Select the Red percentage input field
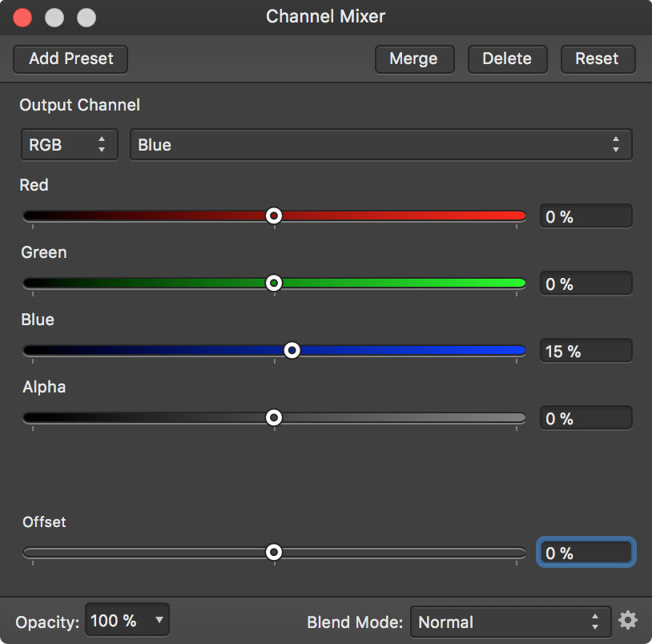 pos(586,215)
